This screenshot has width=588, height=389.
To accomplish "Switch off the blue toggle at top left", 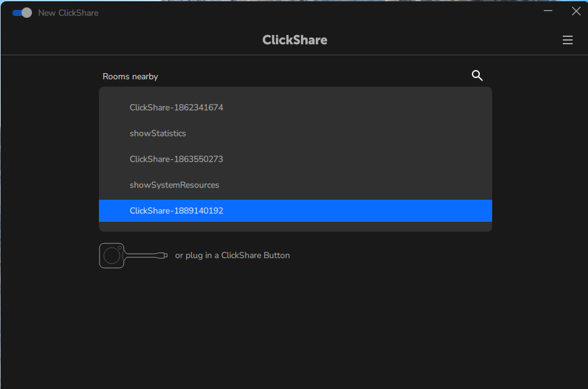I will (22, 12).
